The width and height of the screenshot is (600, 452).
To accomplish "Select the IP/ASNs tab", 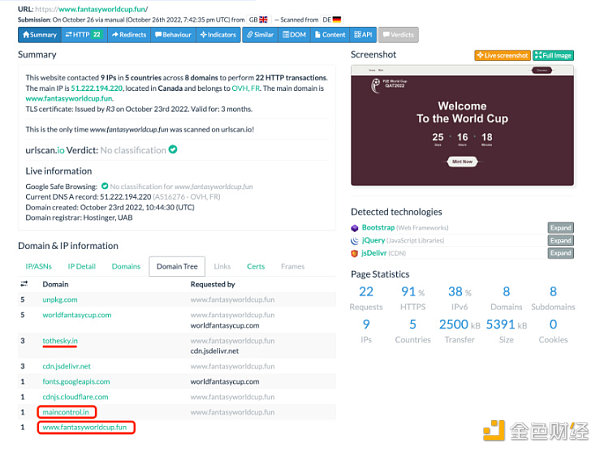I will 39,266.
